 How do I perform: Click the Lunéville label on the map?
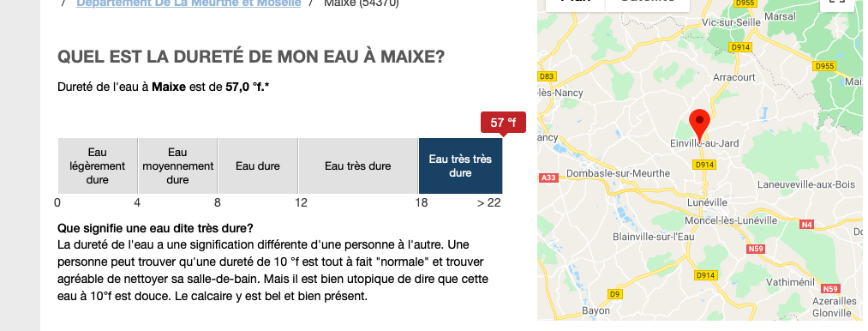[706, 202]
